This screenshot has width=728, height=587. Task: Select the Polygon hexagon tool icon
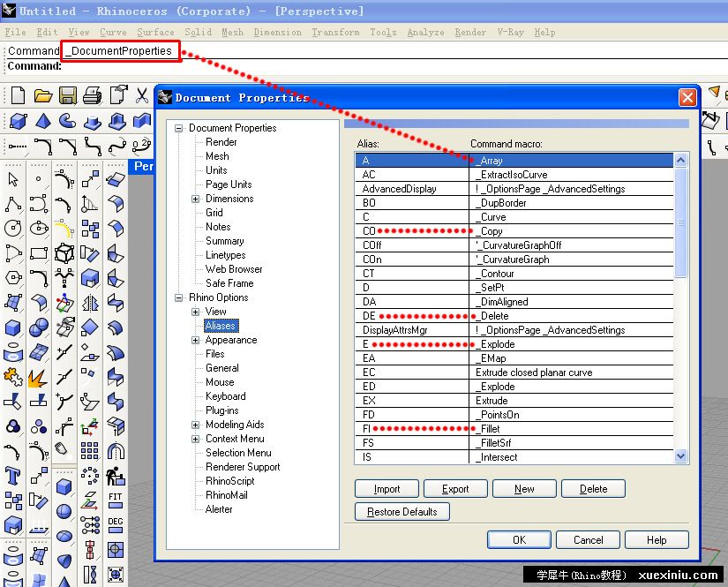13,278
